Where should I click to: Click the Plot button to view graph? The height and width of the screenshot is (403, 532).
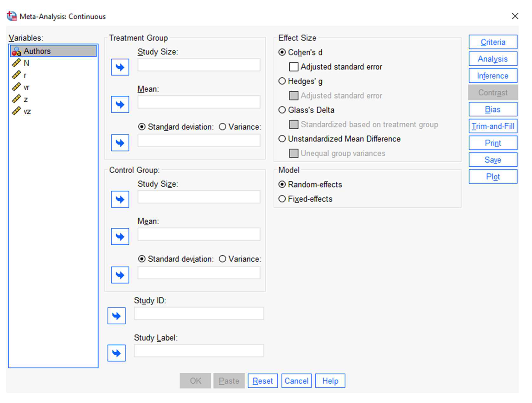[492, 177]
